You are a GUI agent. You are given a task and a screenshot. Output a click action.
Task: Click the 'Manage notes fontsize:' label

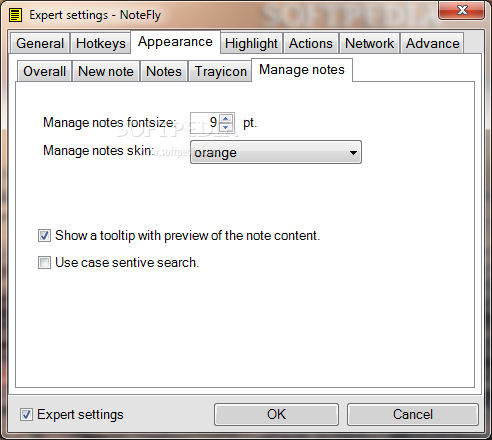coord(109,123)
